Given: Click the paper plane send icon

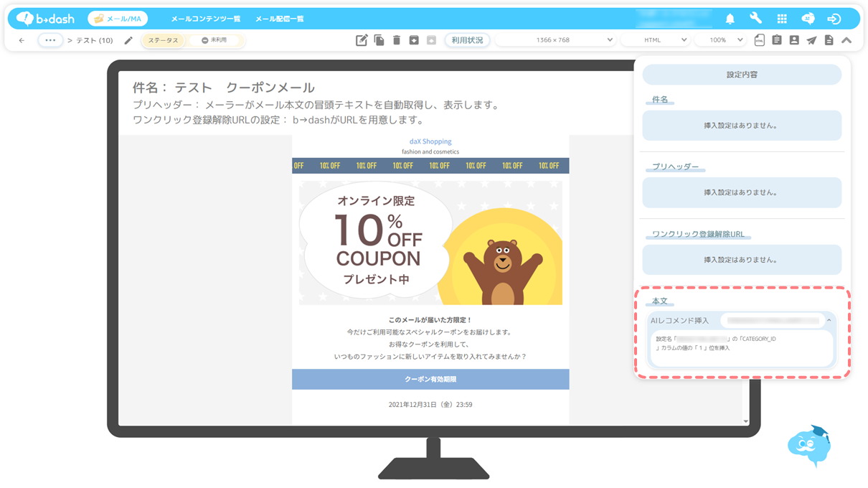Looking at the screenshot, I should [811, 41].
